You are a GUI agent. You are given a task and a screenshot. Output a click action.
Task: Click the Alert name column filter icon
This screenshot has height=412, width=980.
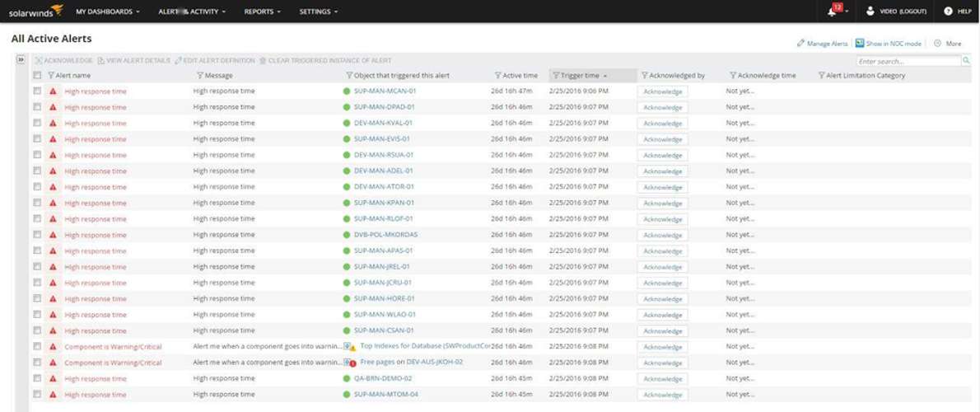[x=51, y=75]
